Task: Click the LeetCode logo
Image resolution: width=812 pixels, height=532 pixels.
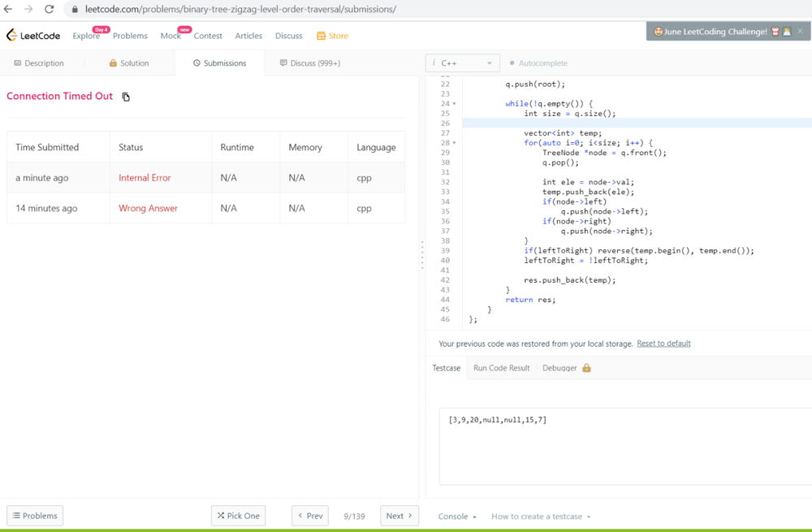Action: (33, 35)
